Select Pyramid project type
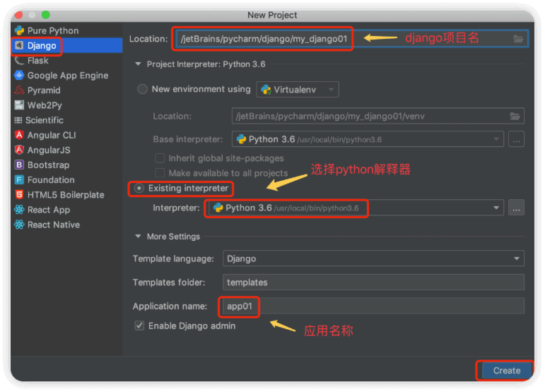Screen dimensions: 545x392 point(66,90)
